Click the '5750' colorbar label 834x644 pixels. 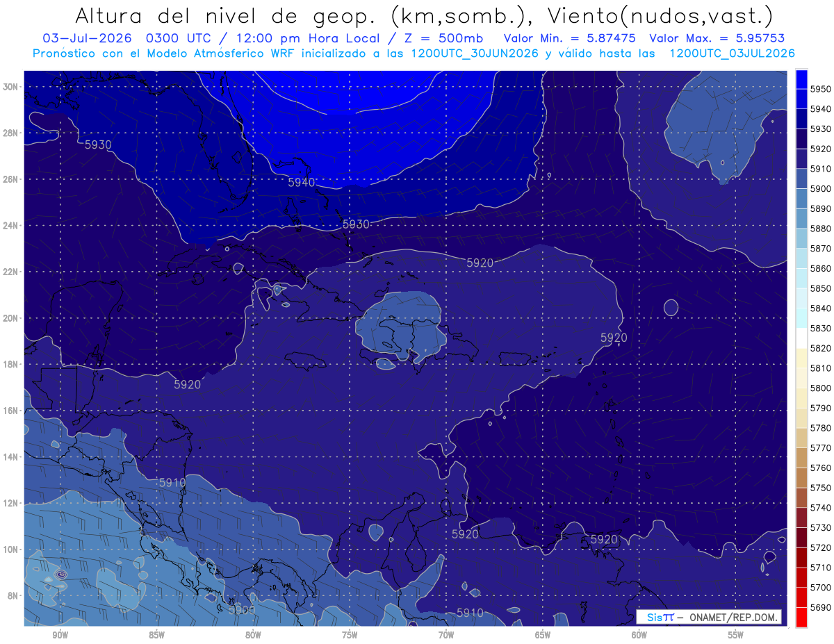[821, 488]
